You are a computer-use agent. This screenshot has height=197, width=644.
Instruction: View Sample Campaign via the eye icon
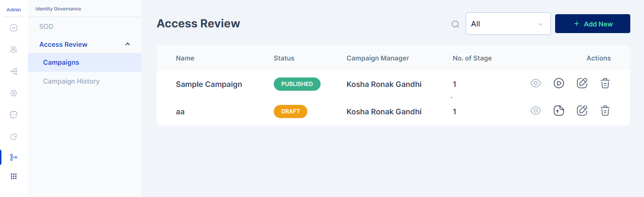(535, 84)
